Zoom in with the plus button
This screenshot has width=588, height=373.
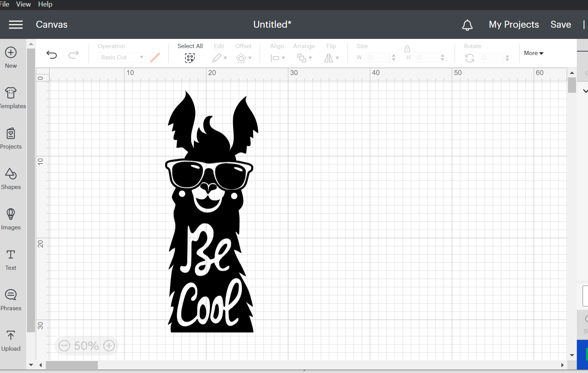click(x=109, y=346)
